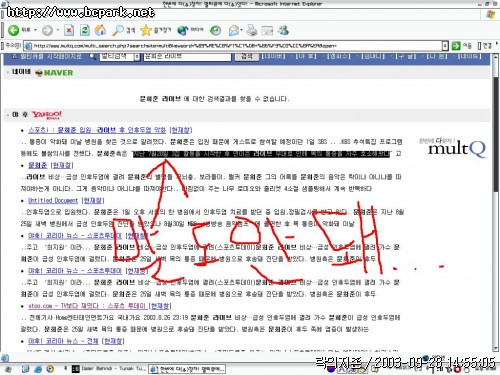Open the Search (검색) magnifier toolbar button
Screen dimensions: 500x375
coord(124,30)
